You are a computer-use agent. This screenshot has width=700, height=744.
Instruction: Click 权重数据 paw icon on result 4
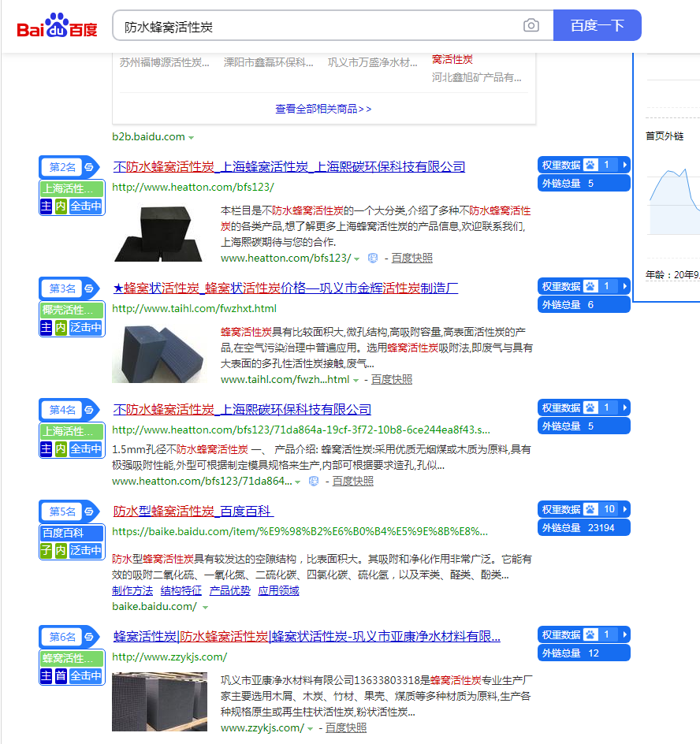pyautogui.click(x=590, y=408)
